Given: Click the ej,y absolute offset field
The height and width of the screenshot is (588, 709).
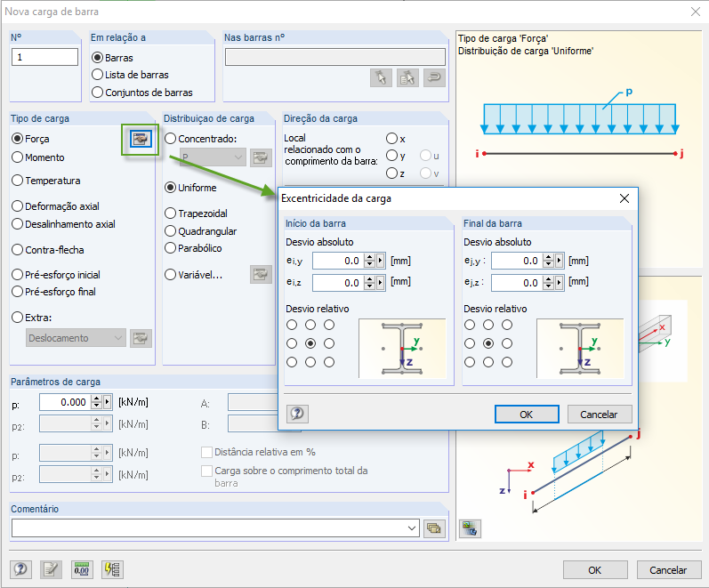Looking at the screenshot, I should pyautogui.click(x=517, y=261).
